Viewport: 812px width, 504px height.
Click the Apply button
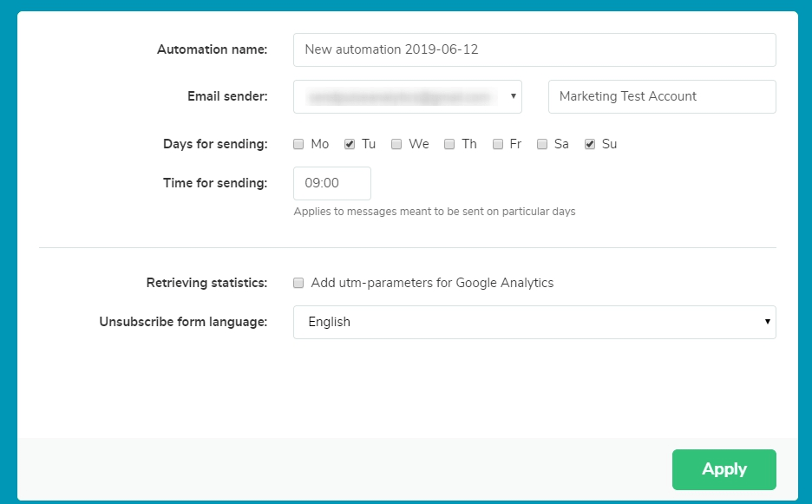[724, 469]
